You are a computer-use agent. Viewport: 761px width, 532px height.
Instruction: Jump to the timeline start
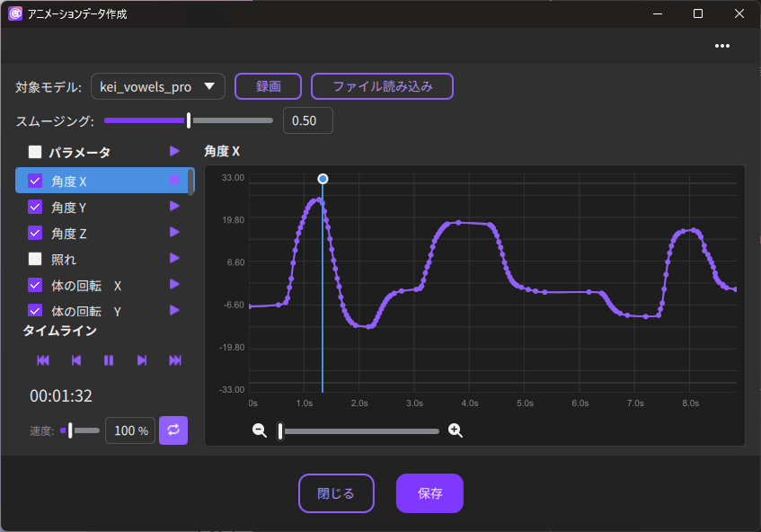(x=43, y=360)
